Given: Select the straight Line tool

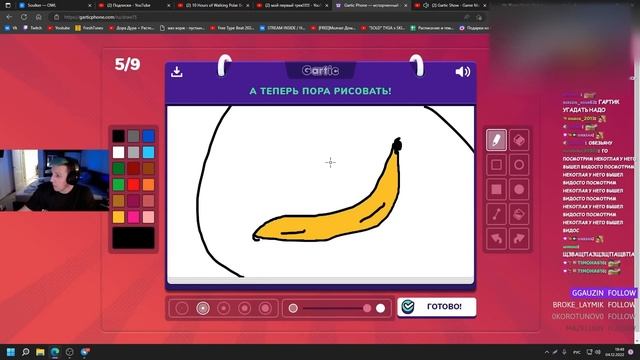Looking at the screenshot, I should point(496,214).
